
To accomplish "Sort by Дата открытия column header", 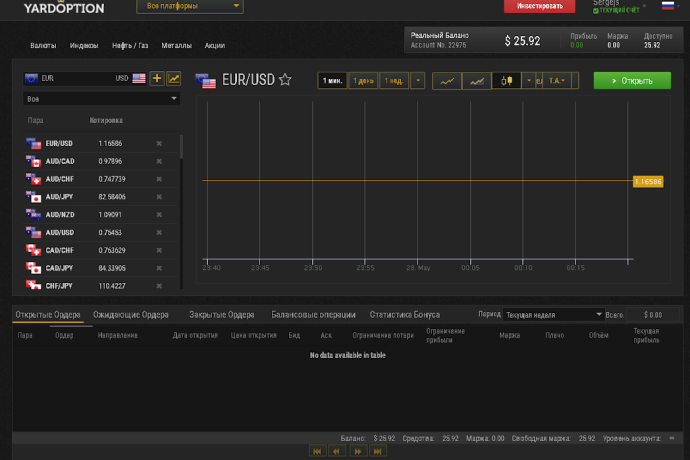I will click(x=195, y=335).
